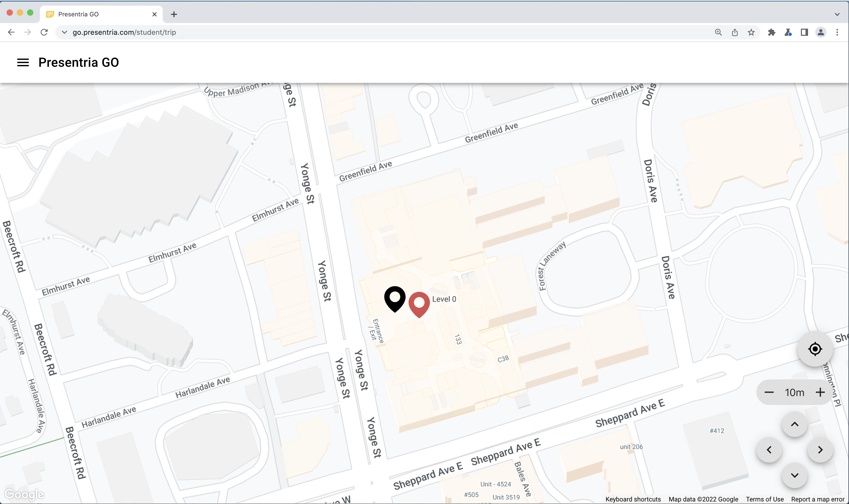Click the C38 indoor label

point(503,359)
